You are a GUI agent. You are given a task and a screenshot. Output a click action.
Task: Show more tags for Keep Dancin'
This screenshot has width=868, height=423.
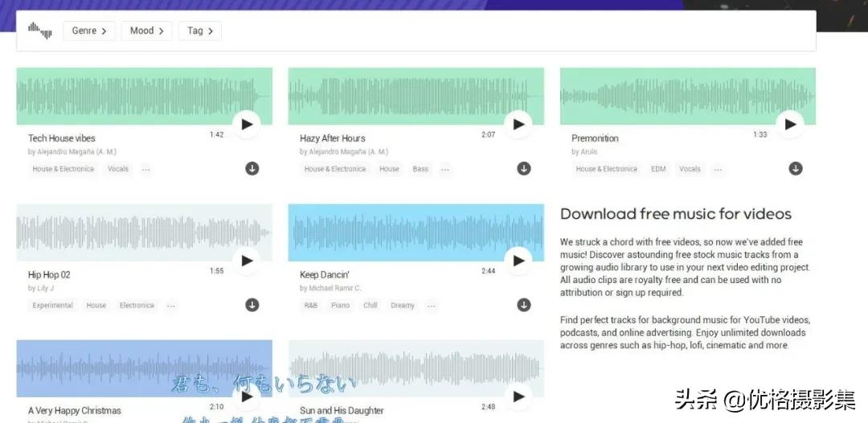[x=432, y=306]
